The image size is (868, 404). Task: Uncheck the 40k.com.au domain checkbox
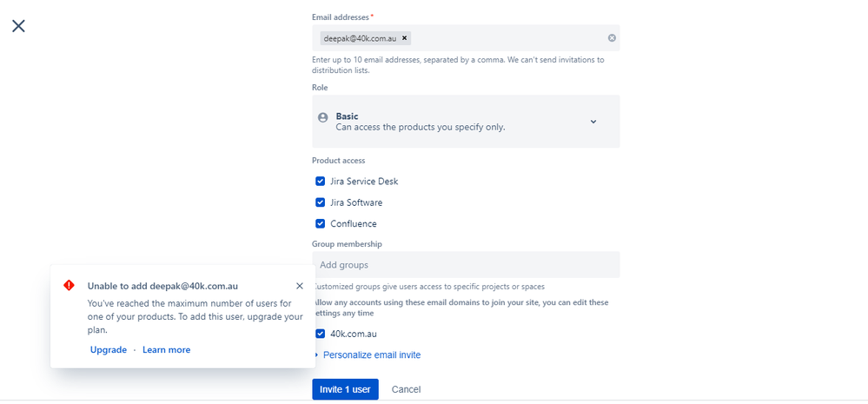click(x=320, y=334)
